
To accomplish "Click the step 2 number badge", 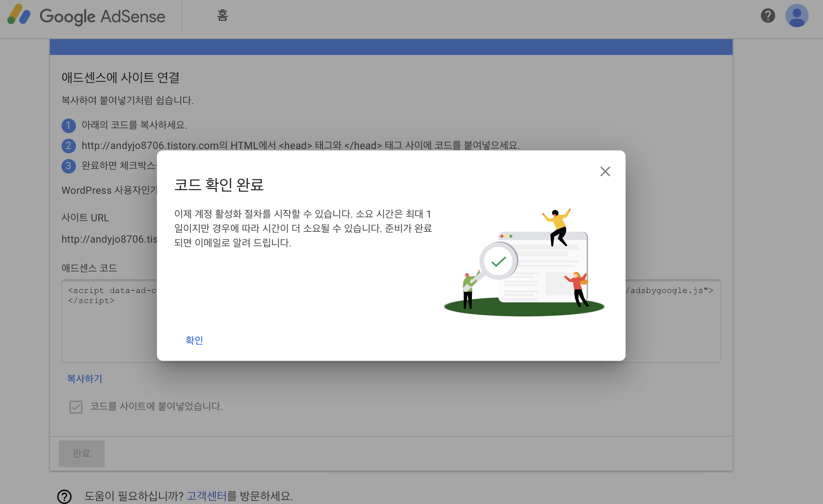I will pos(68,146).
